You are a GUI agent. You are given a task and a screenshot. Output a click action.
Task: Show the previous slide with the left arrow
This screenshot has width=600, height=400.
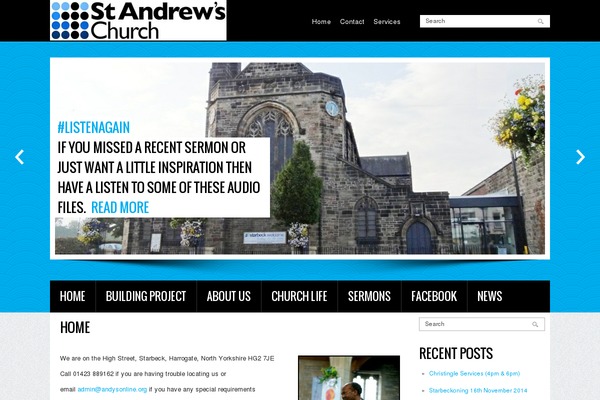tap(20, 157)
